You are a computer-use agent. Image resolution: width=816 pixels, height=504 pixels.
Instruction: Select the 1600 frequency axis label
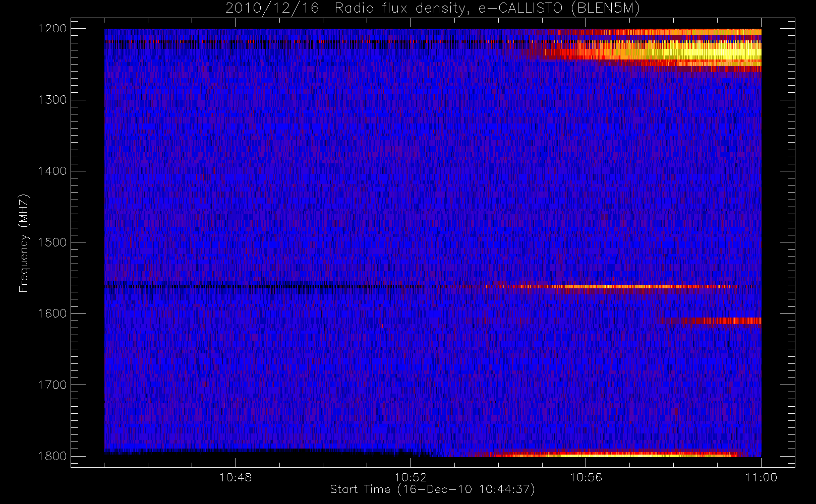(52, 313)
